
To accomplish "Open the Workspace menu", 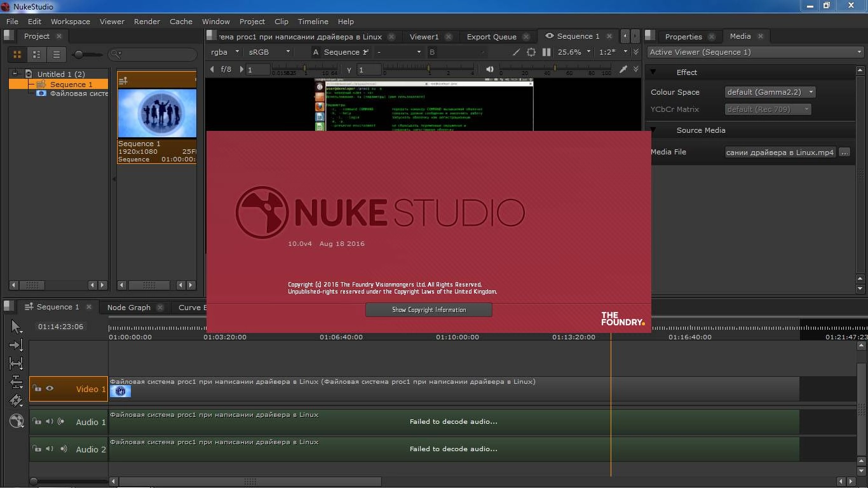I will tap(71, 21).
